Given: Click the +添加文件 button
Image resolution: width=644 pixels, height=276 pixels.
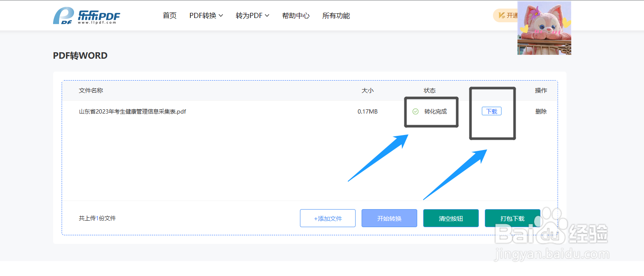Looking at the screenshot, I should (x=328, y=218).
